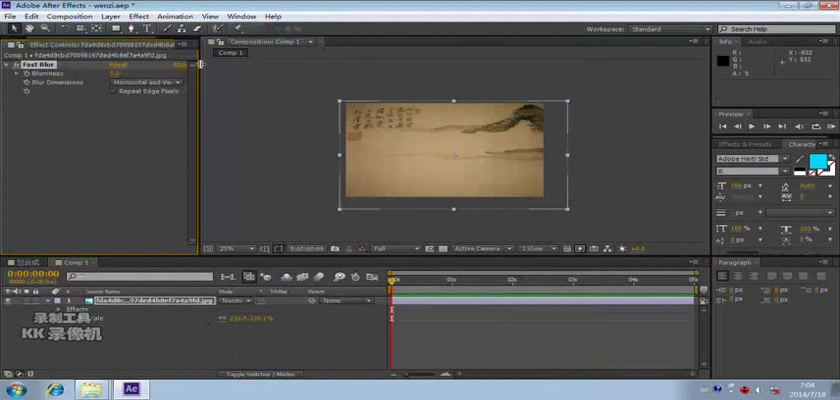
Task: Select the Eraser tool
Action: [197, 28]
